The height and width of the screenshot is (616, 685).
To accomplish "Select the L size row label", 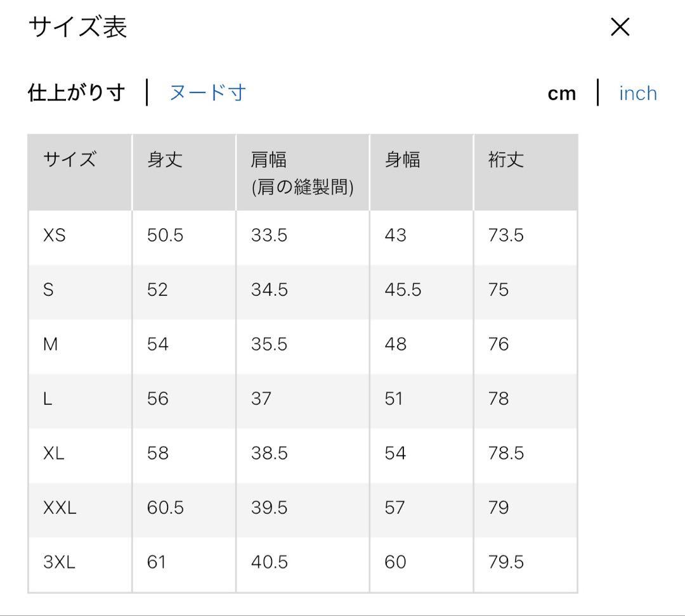I will [48, 399].
